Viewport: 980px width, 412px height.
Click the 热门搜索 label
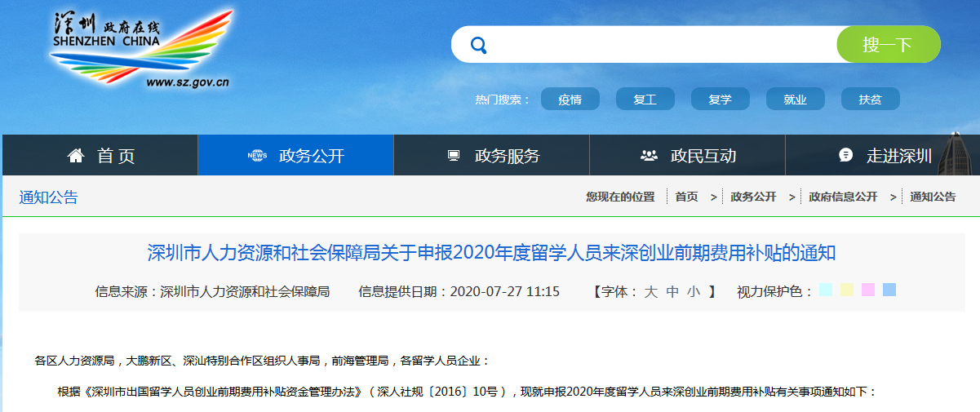[x=502, y=100]
